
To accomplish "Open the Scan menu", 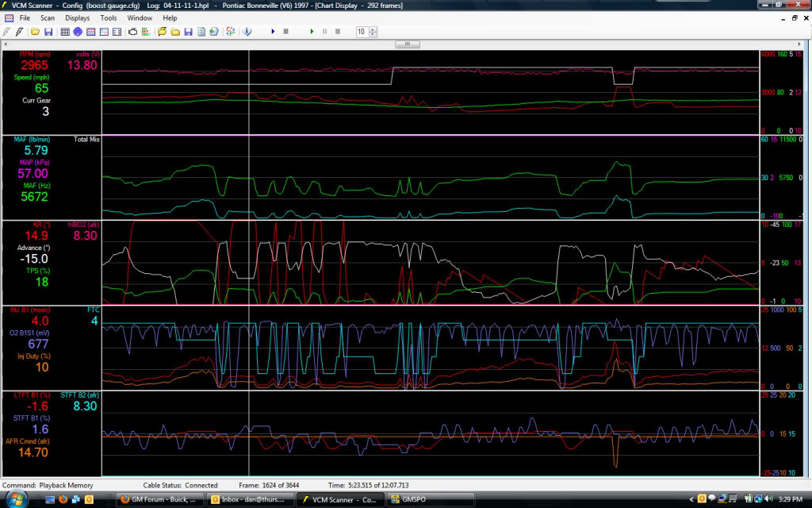I will click(48, 17).
